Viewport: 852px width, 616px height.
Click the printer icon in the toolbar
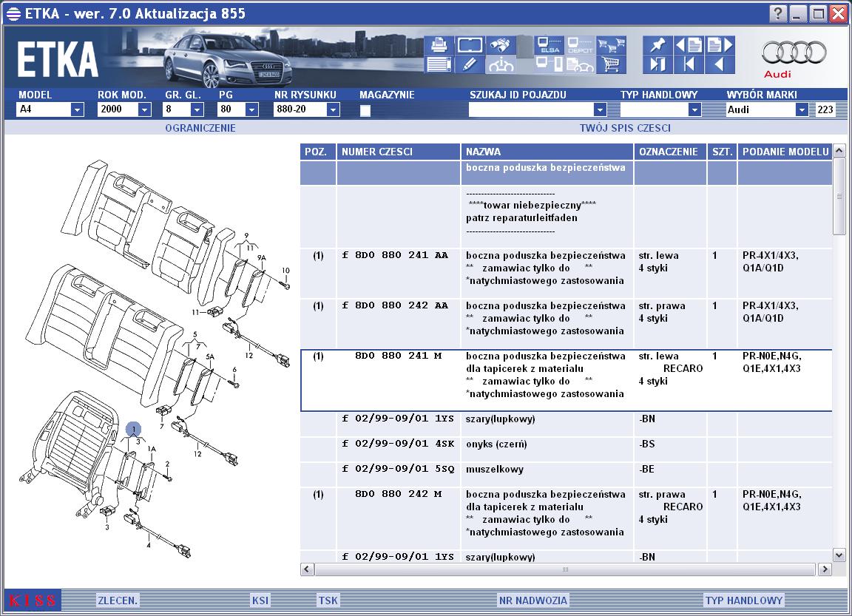point(439,45)
